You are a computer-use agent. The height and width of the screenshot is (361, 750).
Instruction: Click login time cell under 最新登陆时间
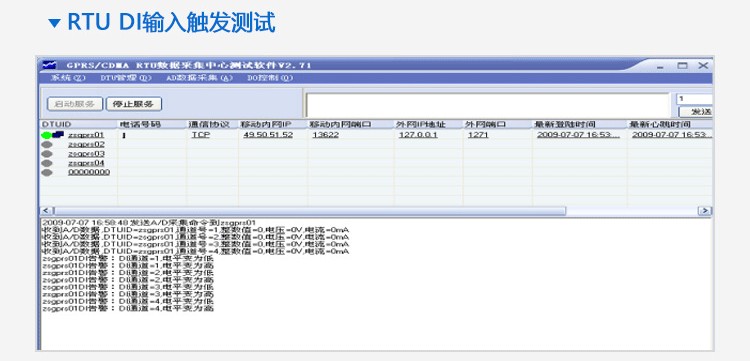(x=578, y=135)
